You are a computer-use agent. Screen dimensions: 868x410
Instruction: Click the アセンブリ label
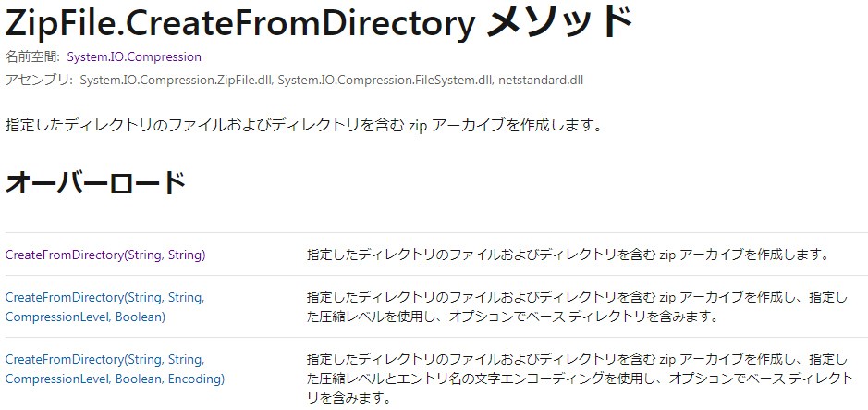pos(40,80)
